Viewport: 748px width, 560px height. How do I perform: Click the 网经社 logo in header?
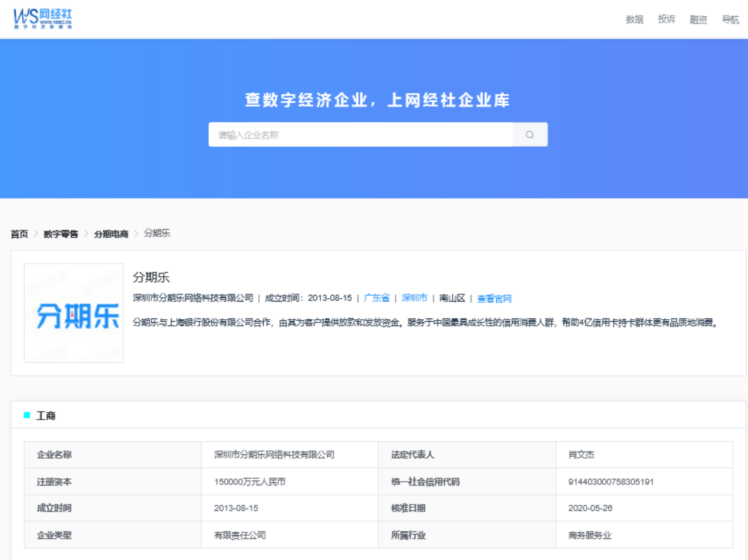(x=42, y=19)
